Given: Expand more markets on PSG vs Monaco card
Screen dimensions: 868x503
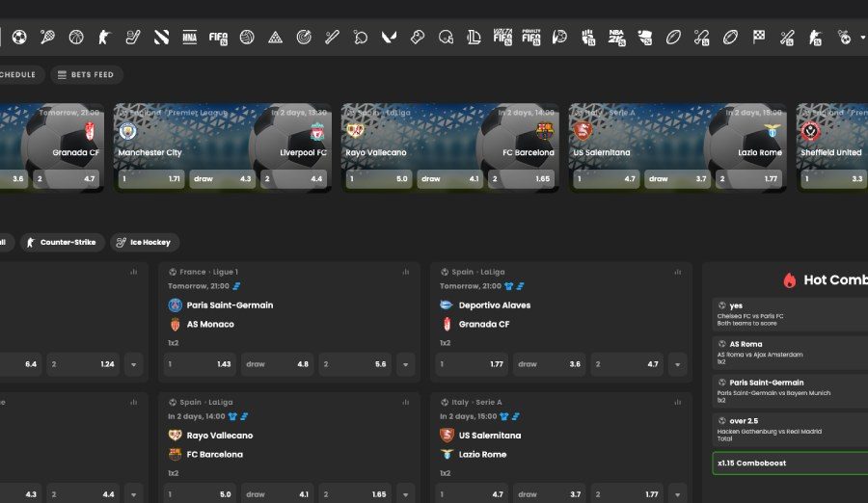Looking at the screenshot, I should (x=406, y=364).
